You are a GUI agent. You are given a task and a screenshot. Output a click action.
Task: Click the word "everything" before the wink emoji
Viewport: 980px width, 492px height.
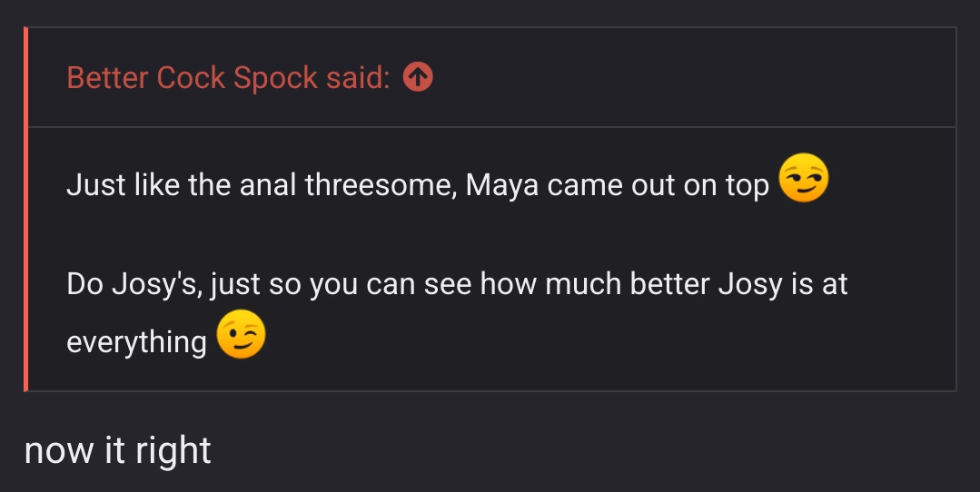coord(136,342)
